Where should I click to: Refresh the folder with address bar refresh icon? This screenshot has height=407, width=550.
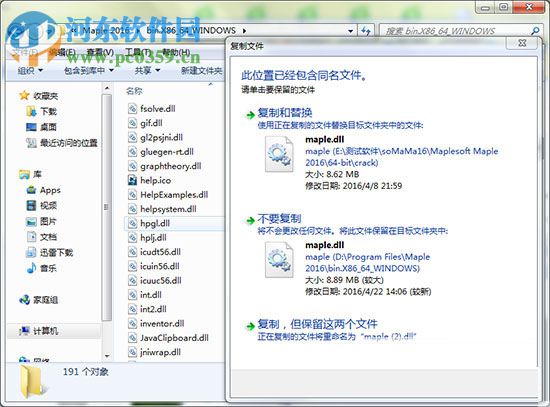click(x=366, y=31)
